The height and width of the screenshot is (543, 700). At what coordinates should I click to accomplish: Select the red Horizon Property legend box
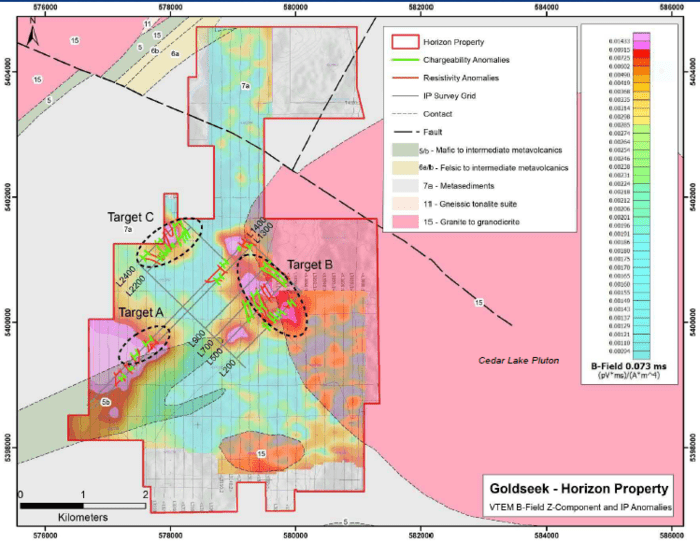(405, 42)
